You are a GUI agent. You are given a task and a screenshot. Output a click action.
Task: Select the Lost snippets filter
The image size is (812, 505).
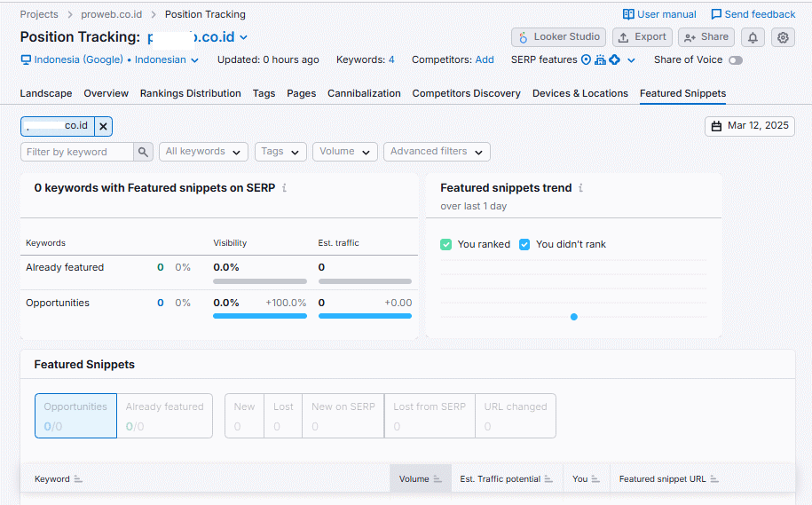coord(283,416)
